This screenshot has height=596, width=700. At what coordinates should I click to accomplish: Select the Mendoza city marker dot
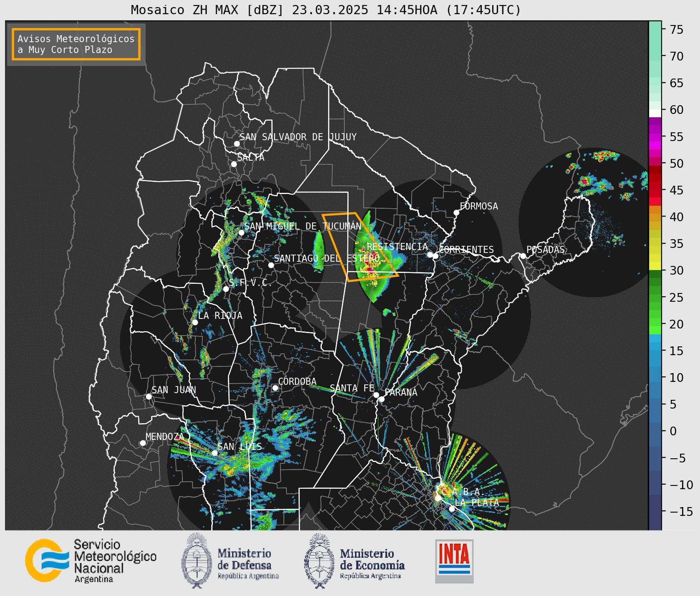[143, 443]
